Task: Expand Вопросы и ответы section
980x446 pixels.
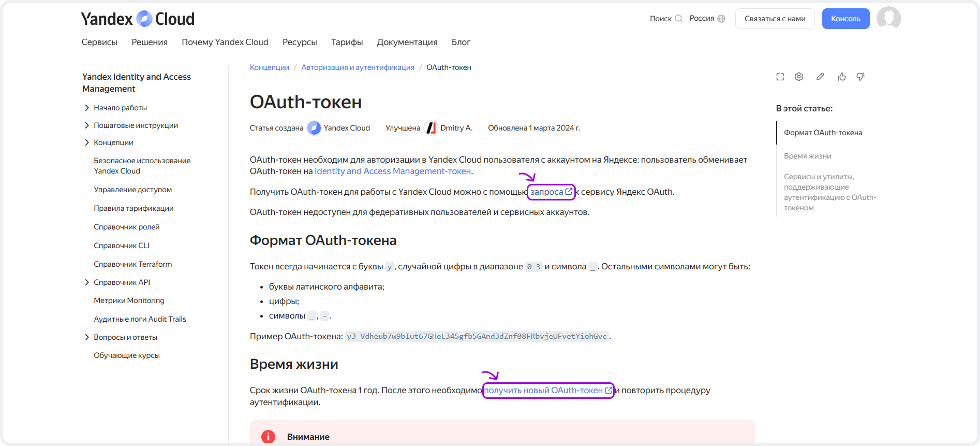Action: (x=87, y=337)
